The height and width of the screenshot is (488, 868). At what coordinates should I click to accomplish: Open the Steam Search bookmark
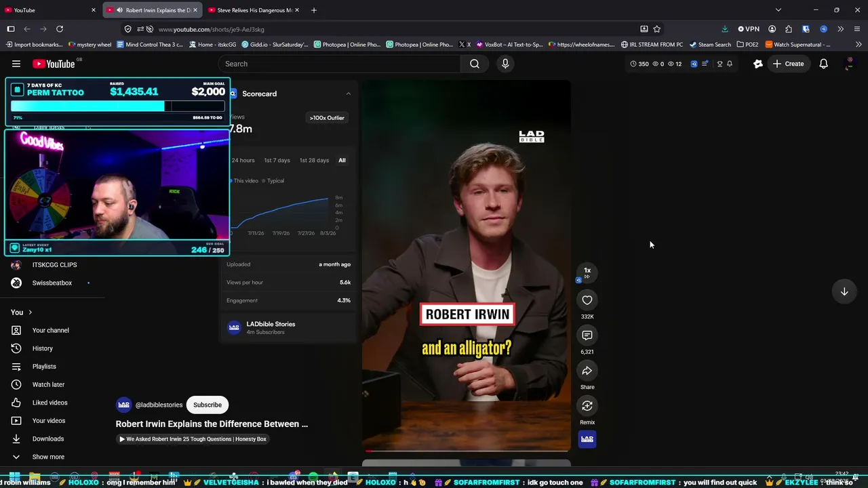(710, 45)
